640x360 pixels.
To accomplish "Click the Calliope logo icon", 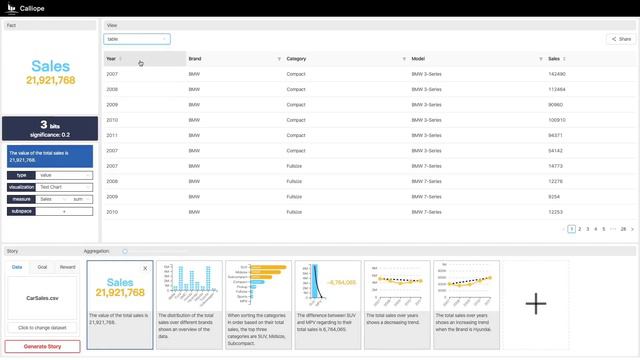I will click(11, 8).
